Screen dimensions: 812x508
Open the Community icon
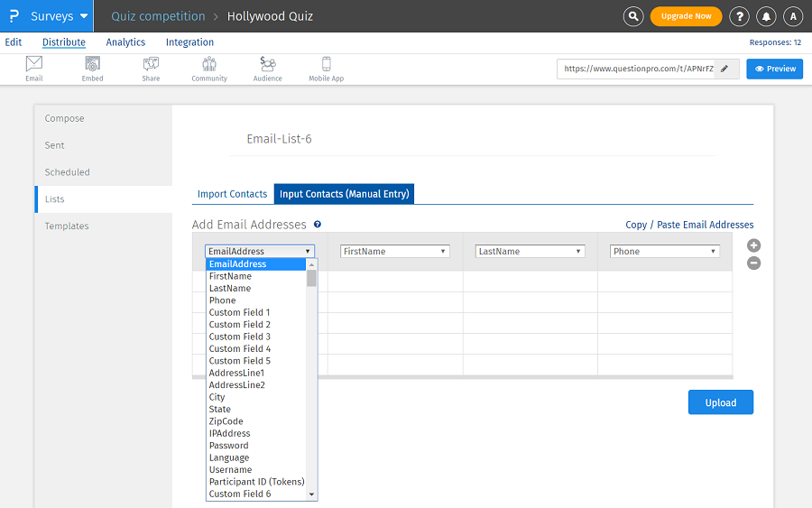pyautogui.click(x=209, y=69)
